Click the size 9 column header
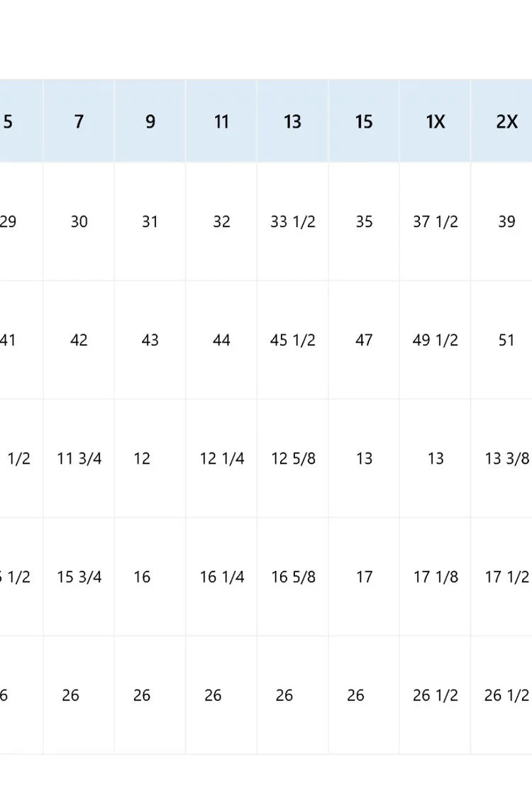Viewport: 532px width, 798px height. coord(150,121)
